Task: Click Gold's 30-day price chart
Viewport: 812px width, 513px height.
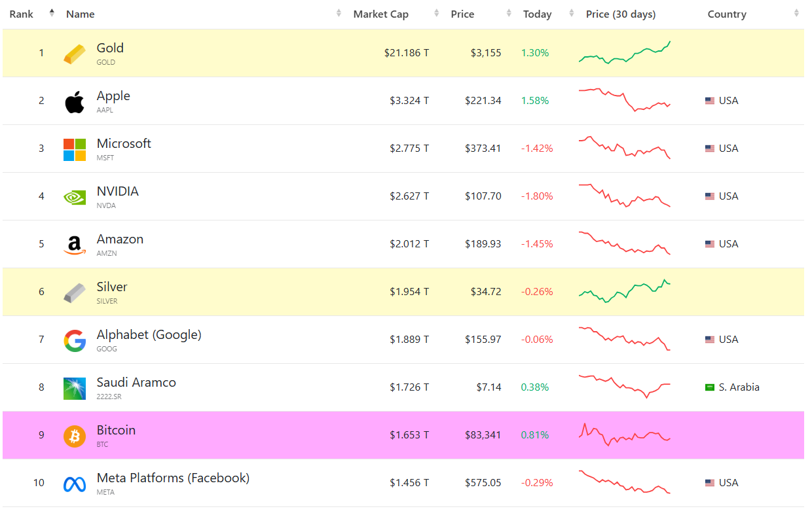Action: click(625, 52)
